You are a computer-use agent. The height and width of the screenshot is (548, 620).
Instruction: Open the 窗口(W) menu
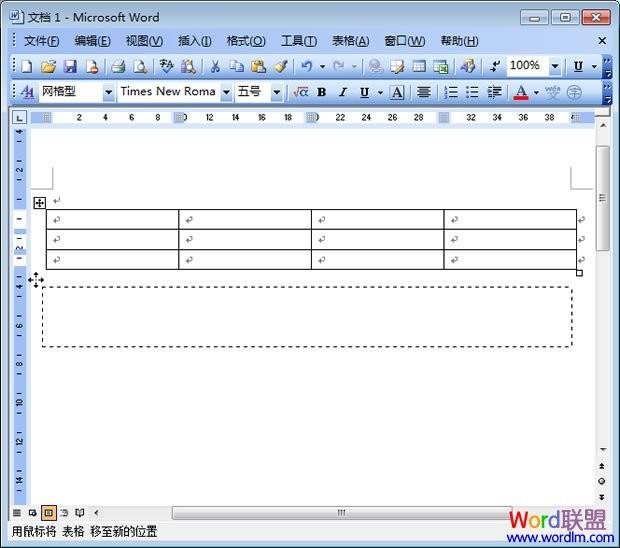click(405, 41)
